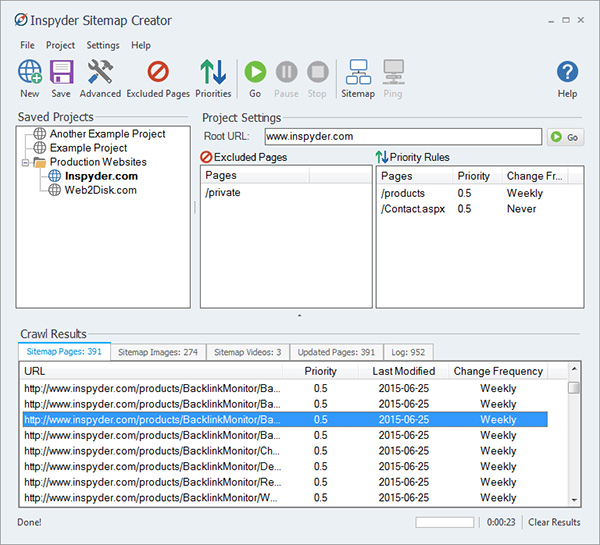Click globe icon beside Another Example Project
Viewport: 600px width, 545px height.
click(x=39, y=134)
